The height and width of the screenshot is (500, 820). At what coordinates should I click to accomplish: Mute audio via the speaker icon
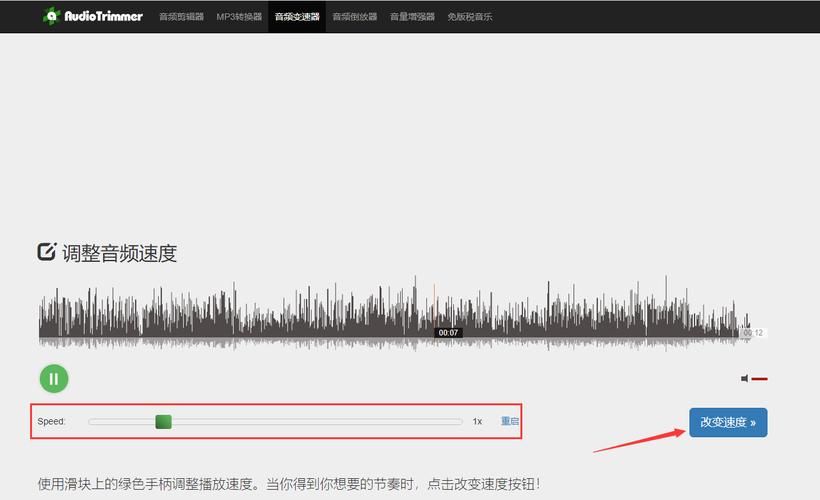click(745, 379)
